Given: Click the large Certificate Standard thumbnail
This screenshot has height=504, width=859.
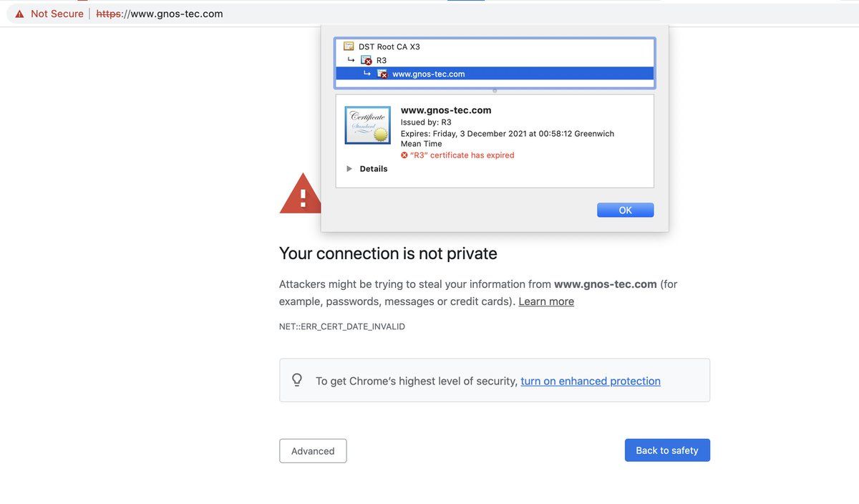Looking at the screenshot, I should pyautogui.click(x=367, y=125).
